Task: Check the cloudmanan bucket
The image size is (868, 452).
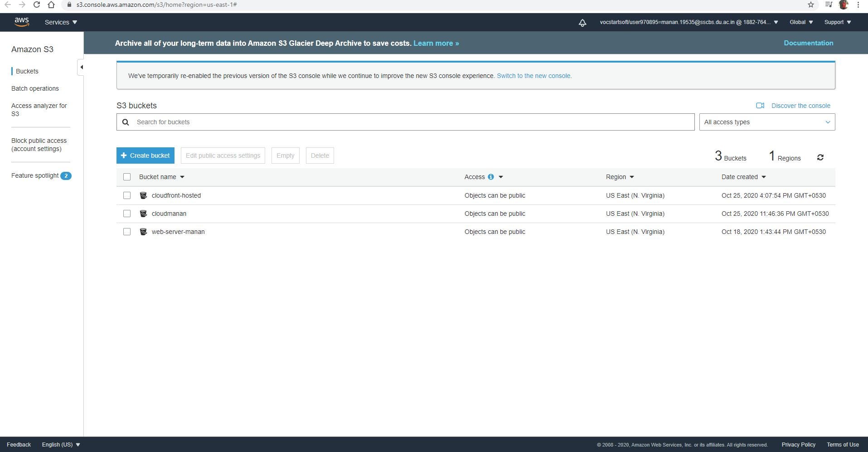Action: click(127, 214)
